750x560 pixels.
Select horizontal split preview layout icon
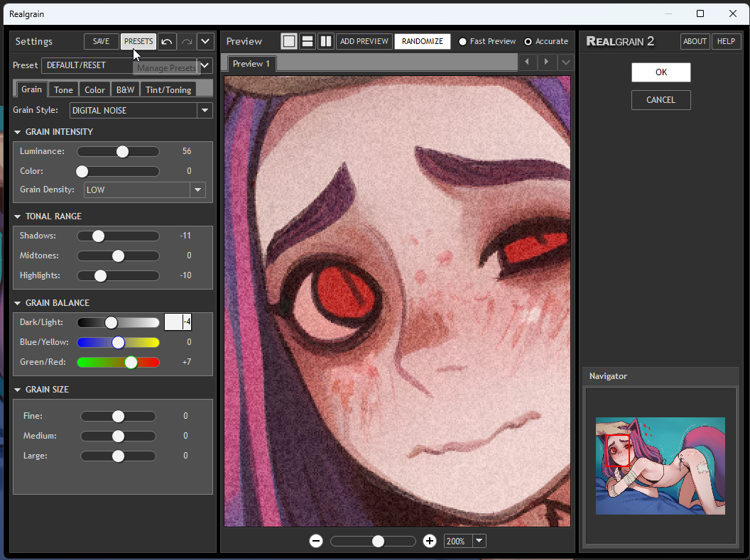(x=308, y=42)
